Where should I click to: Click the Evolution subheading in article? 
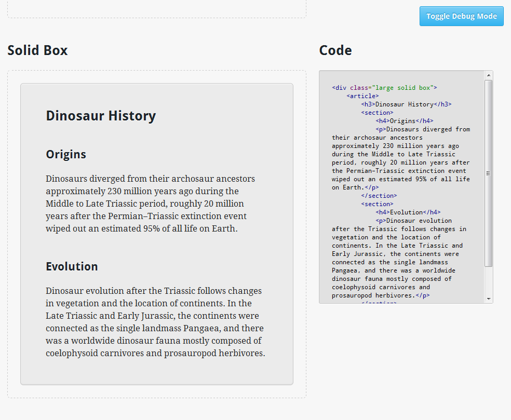pyautogui.click(x=72, y=267)
